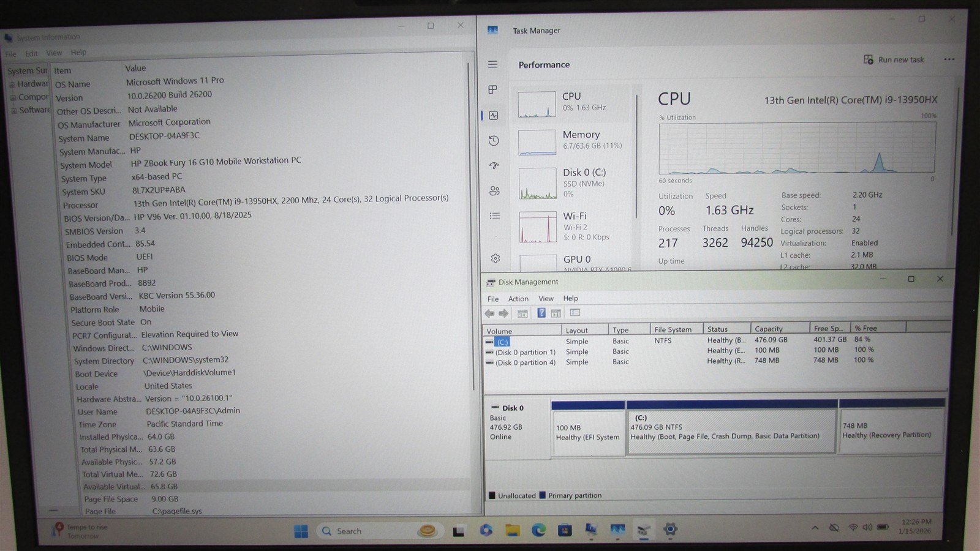
Task: Open Users icon in Task Manager sidebar
Action: (x=495, y=191)
